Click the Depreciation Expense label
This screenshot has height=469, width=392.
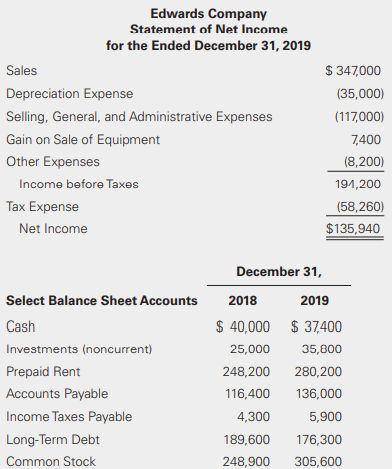point(70,94)
